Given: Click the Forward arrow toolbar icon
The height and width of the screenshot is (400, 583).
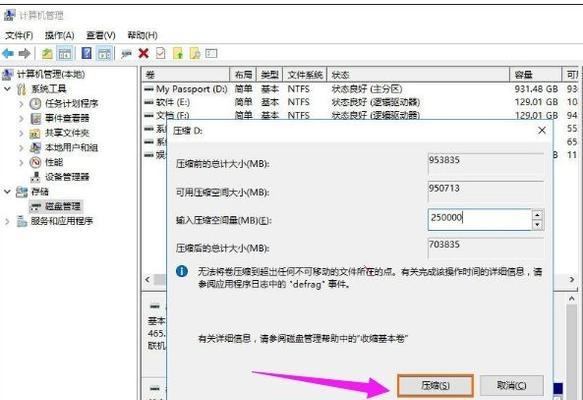Looking at the screenshot, I should click(x=24, y=54).
